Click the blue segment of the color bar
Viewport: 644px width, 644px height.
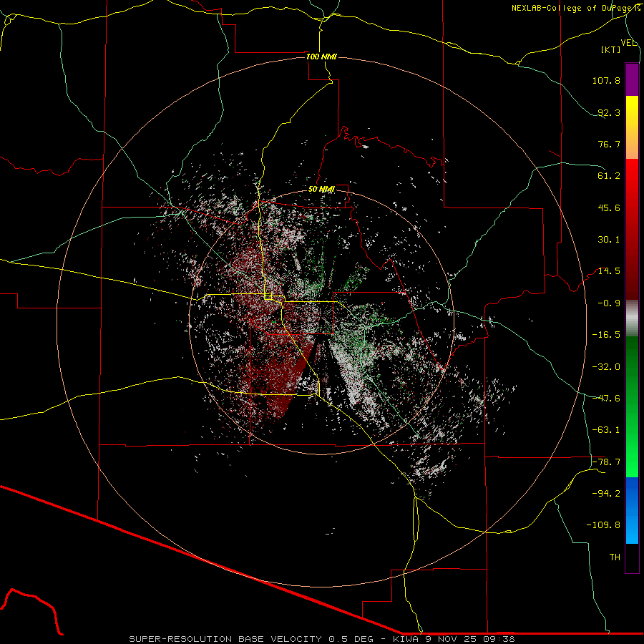(x=632, y=510)
